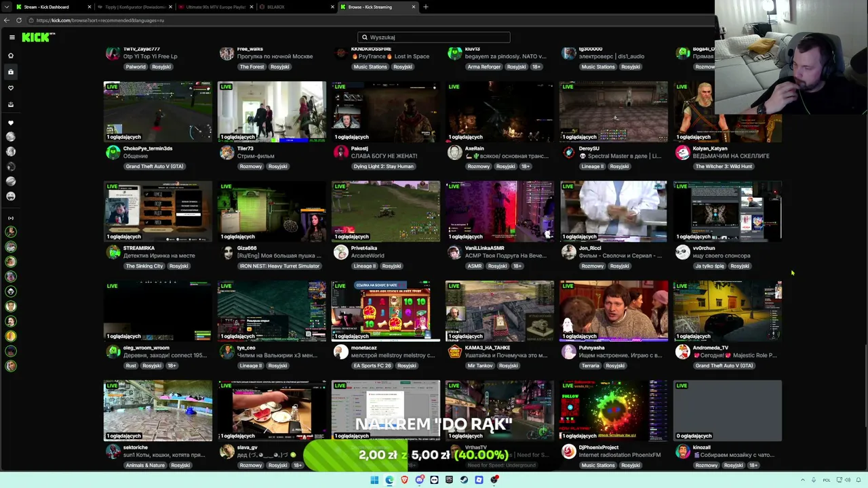Open DeroySU Lineage II stream thumbnail
Screen dimensions: 868x488
[614, 111]
